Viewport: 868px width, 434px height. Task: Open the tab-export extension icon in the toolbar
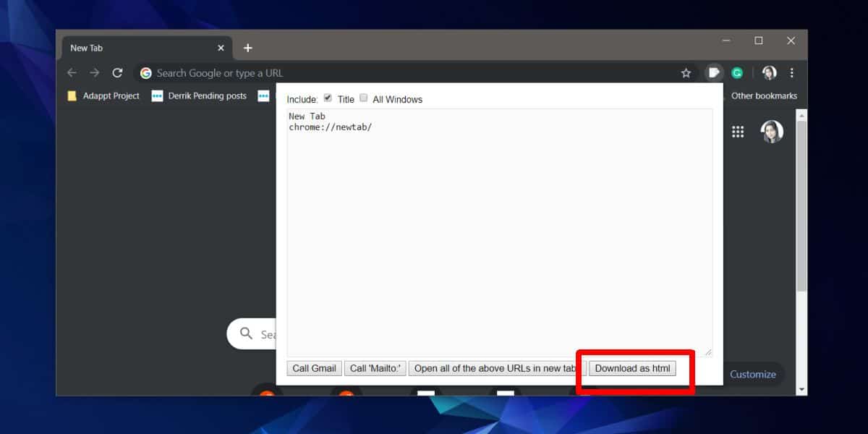tap(714, 72)
